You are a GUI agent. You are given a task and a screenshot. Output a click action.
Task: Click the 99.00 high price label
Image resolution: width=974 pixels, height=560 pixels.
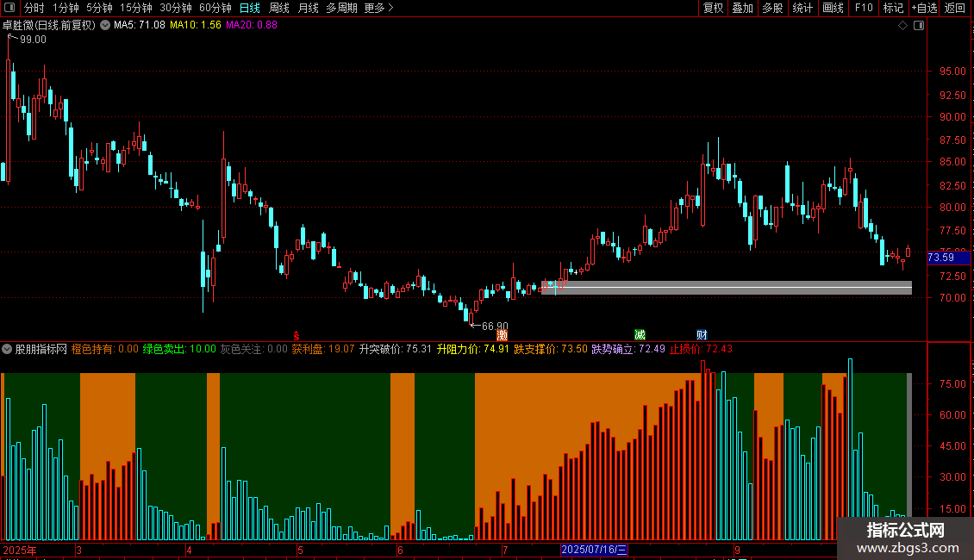point(33,40)
